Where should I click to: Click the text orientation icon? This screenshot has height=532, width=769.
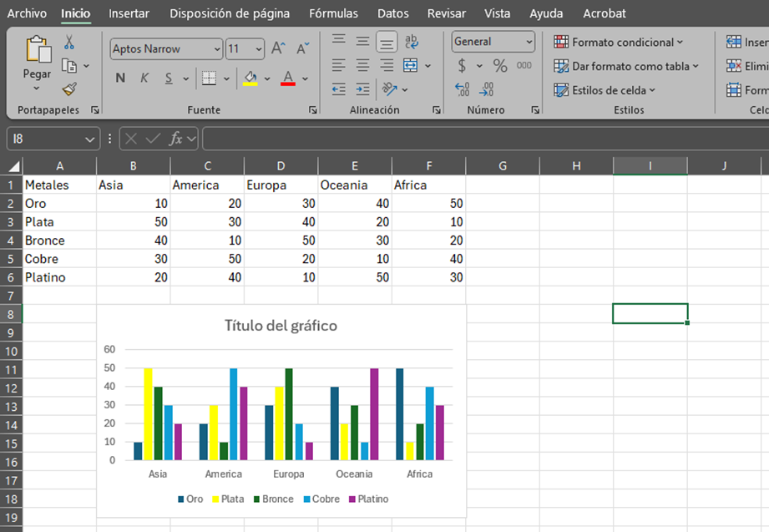[x=390, y=89]
